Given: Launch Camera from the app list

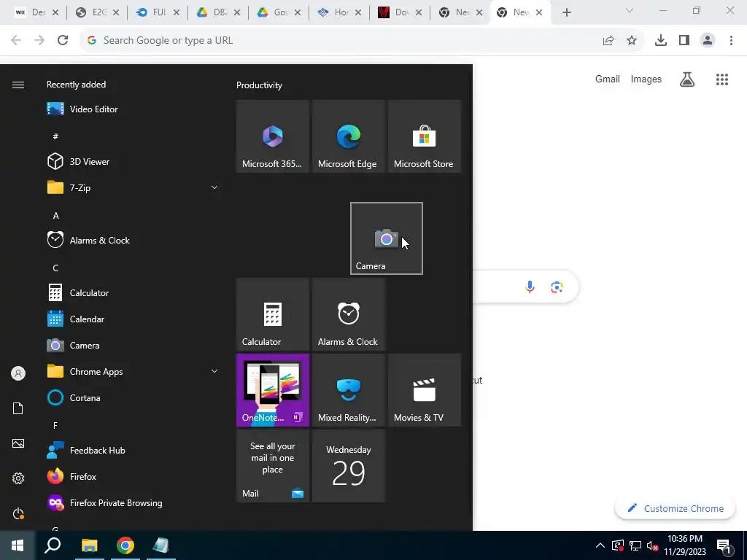Looking at the screenshot, I should tap(133, 345).
